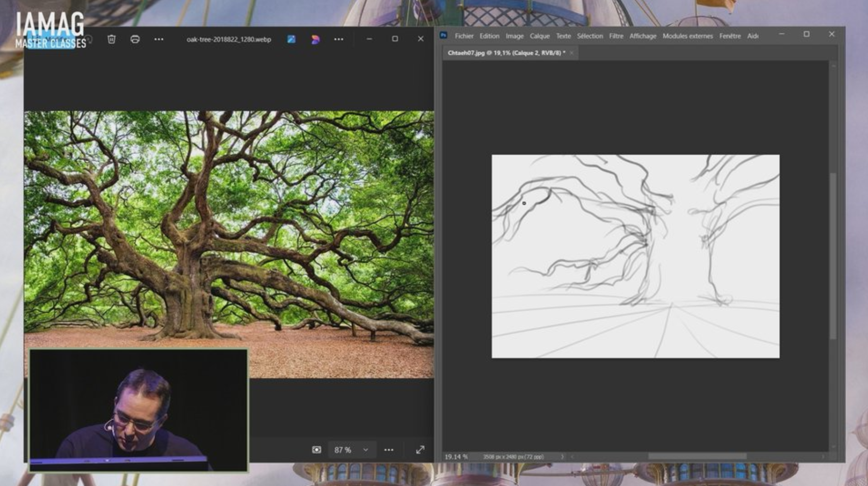
Task: Close the Chtaeh07.jpg document tab
Action: [x=572, y=53]
